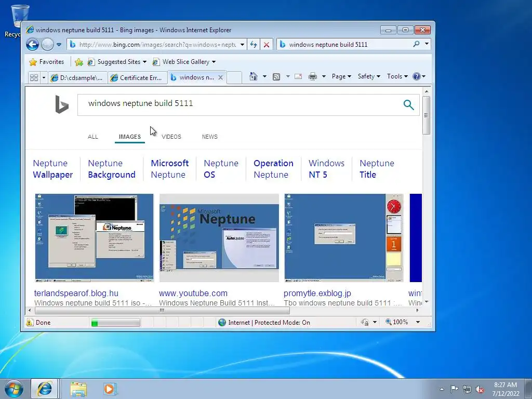The image size is (532, 399).
Task: Open the Favorites star button
Action: click(46, 62)
